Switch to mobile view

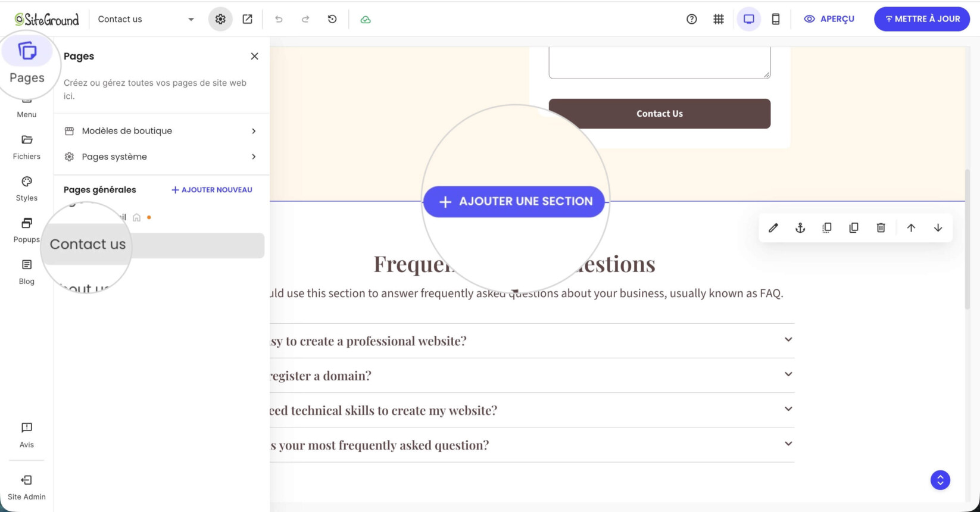pyautogui.click(x=776, y=19)
